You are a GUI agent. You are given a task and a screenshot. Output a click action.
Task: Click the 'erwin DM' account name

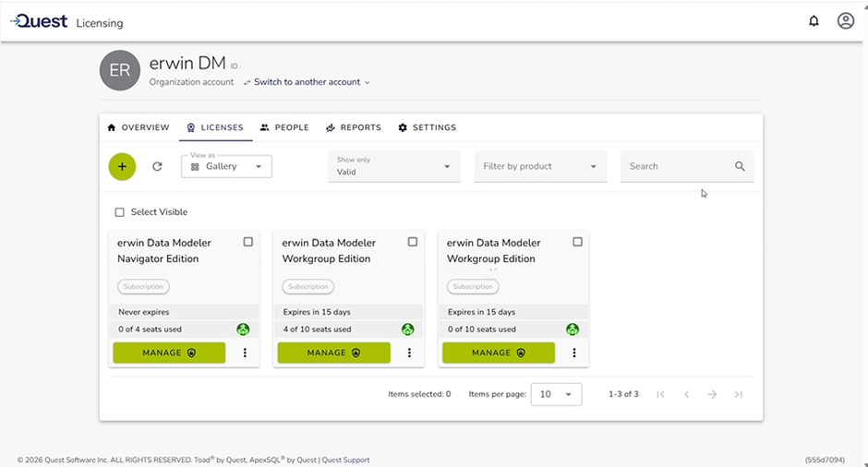[x=187, y=63]
